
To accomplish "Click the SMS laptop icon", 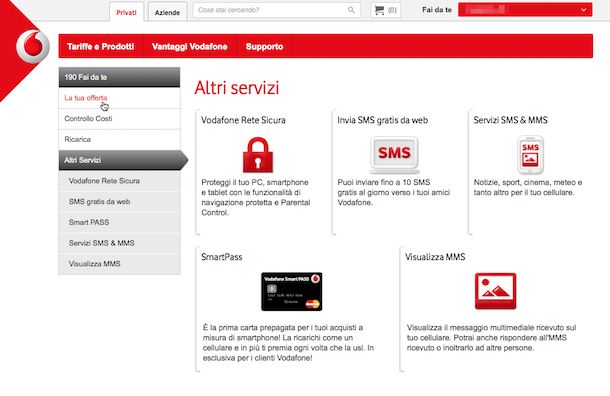I will (394, 155).
